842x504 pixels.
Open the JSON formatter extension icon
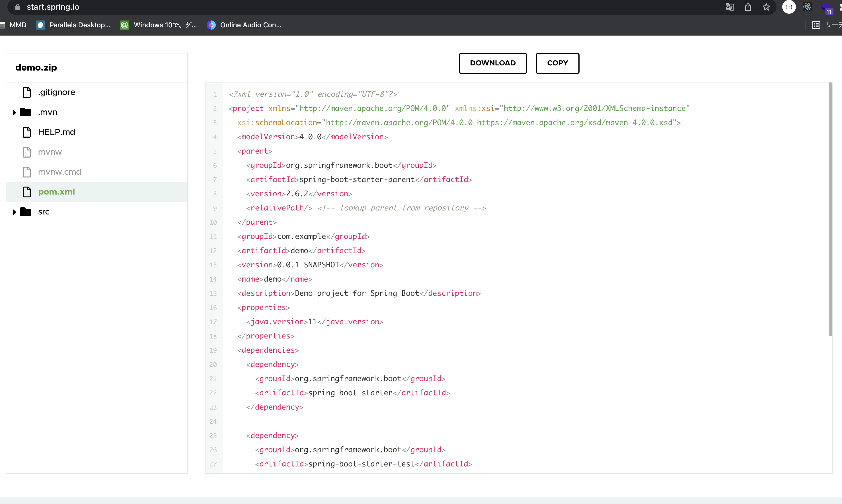tap(789, 7)
